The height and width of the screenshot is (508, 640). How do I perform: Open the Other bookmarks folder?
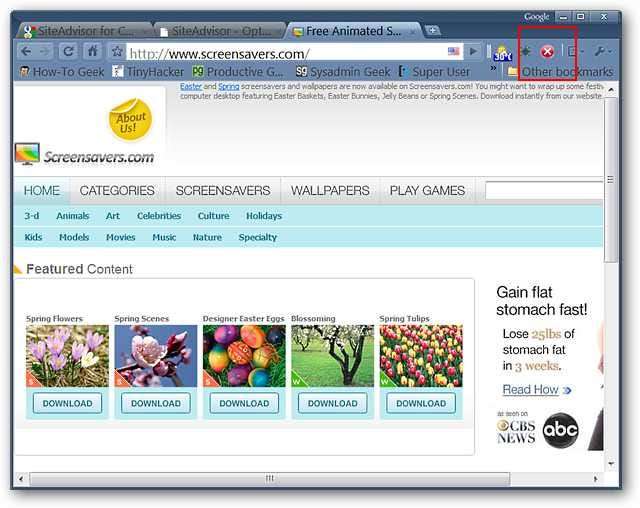[x=560, y=72]
